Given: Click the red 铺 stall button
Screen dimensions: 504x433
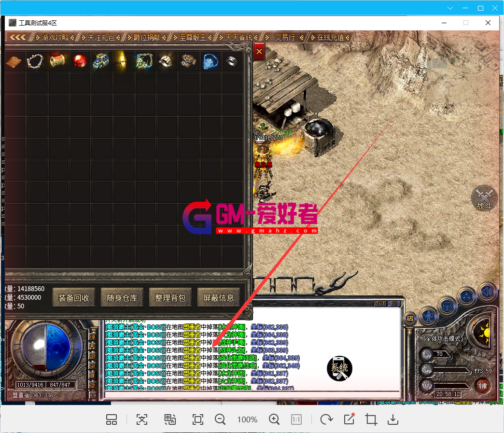Looking at the screenshot, I should pos(482,386).
